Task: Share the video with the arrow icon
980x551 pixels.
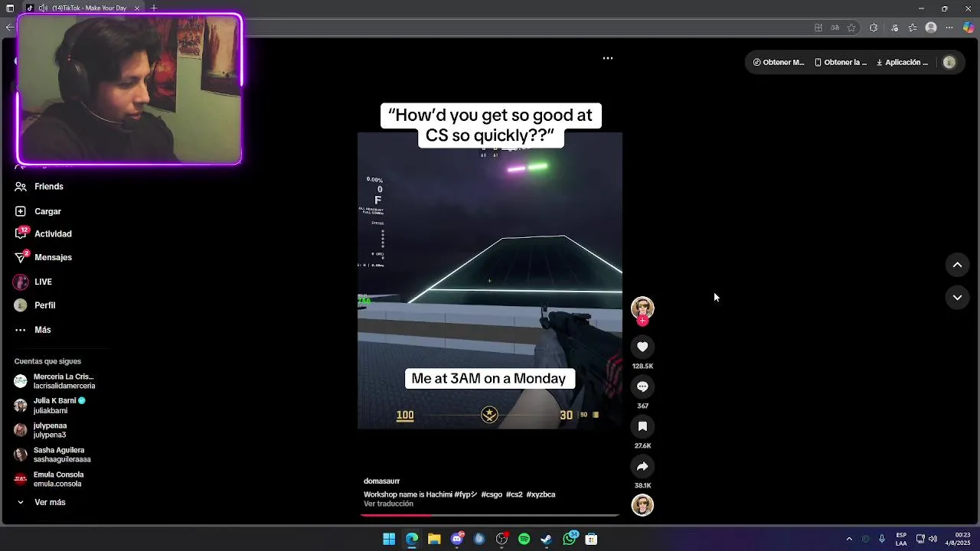Action: coord(642,466)
